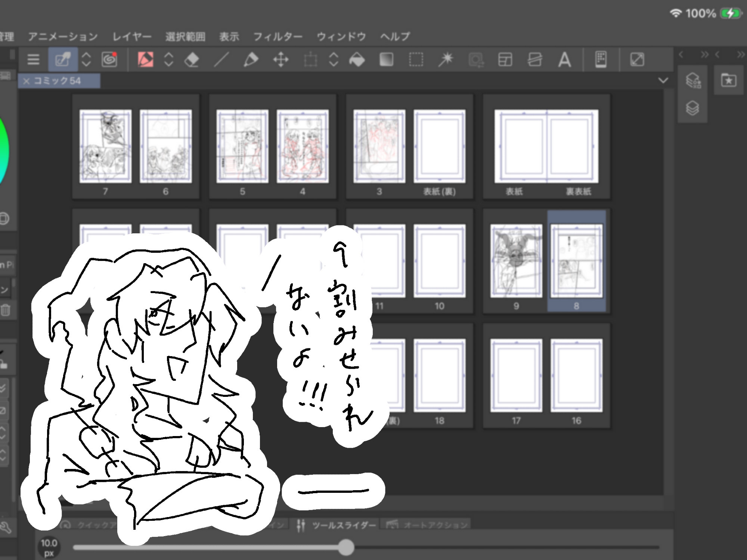Select the Eraser tool in toolbar
Viewport: 747px width, 560px height.
click(192, 59)
